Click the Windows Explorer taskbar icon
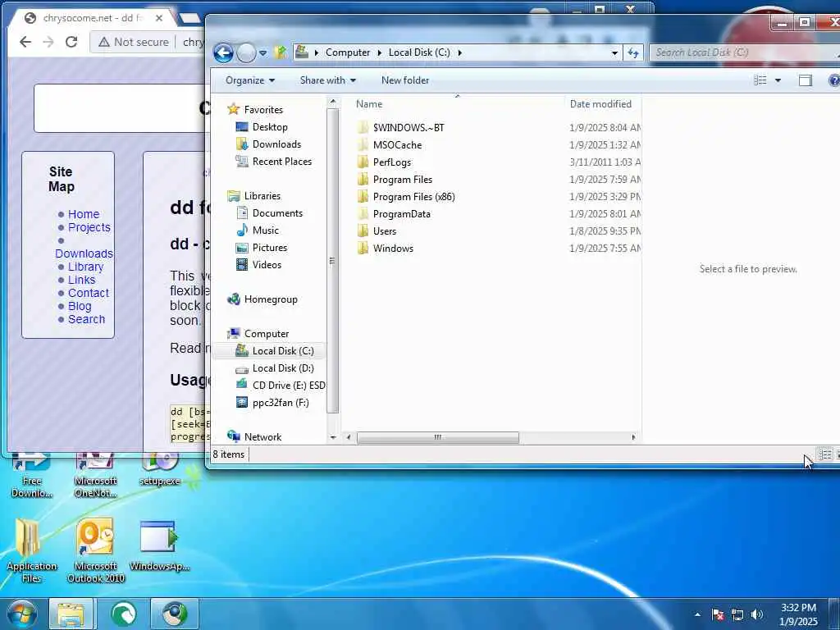840x630 pixels. click(x=71, y=614)
